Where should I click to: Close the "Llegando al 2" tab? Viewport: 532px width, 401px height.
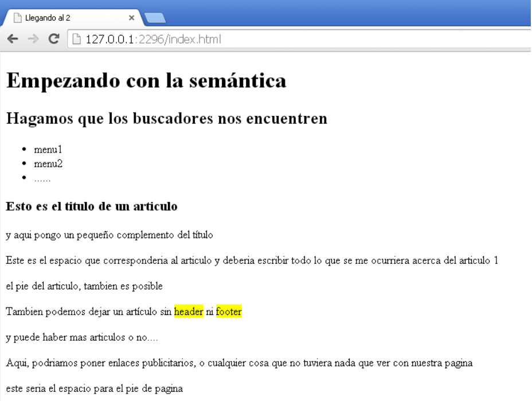tap(131, 18)
